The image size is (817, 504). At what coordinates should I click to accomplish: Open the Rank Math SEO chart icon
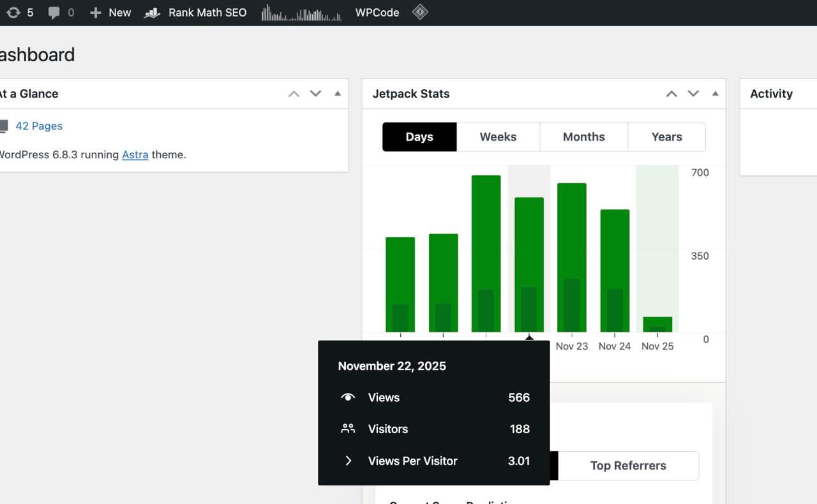[x=152, y=13]
